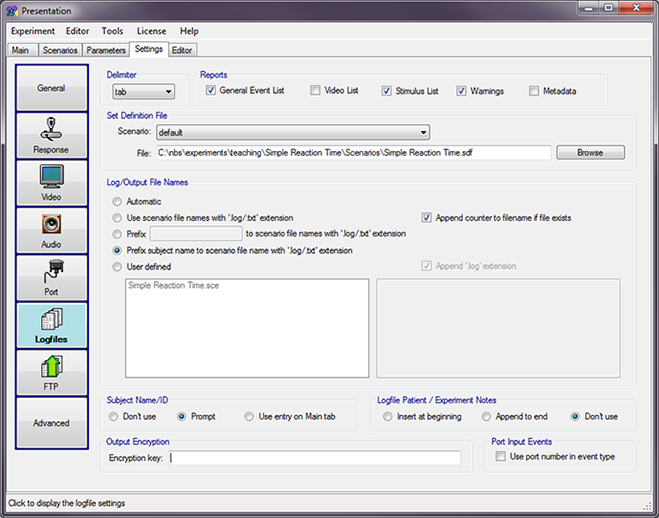Select Prefix subject name option
This screenshot has height=518, width=659.
(117, 250)
